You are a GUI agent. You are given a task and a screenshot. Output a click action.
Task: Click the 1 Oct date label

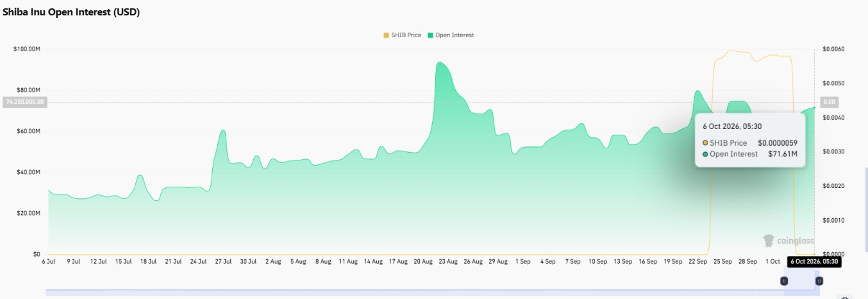[x=773, y=262]
